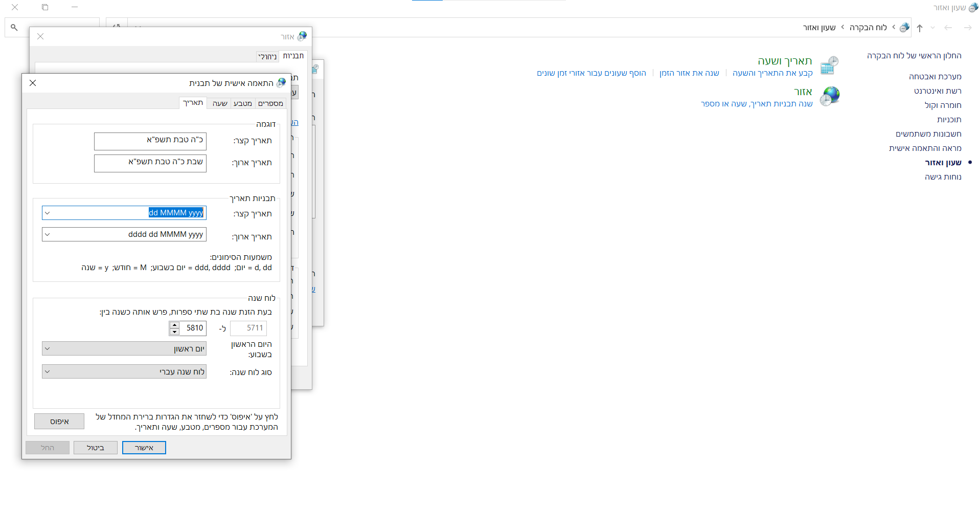Expand the calendar type dropdown (לוח שנה עברי)

pyautogui.click(x=124, y=371)
